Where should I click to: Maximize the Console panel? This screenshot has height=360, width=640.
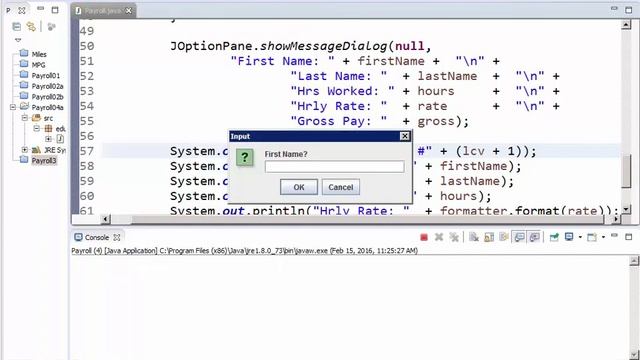pyautogui.click(x=629, y=237)
